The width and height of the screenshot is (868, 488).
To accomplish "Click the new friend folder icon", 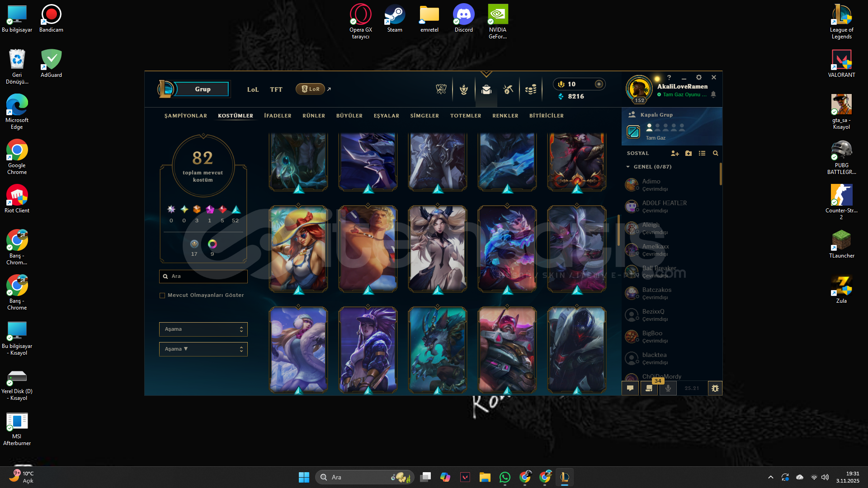I will [689, 153].
